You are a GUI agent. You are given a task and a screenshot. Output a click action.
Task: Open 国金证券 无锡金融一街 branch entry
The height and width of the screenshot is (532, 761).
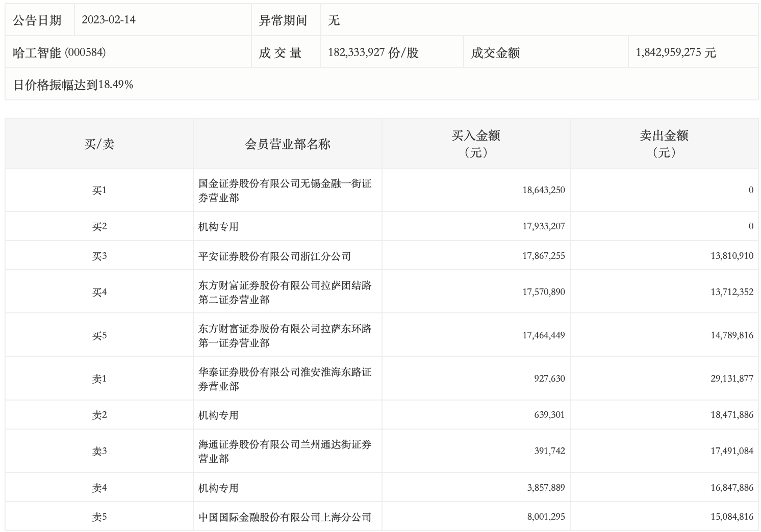click(x=285, y=191)
